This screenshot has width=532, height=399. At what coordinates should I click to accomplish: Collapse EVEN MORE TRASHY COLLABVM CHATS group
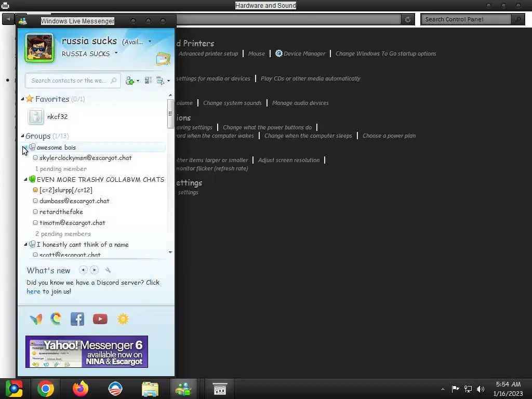click(25, 179)
